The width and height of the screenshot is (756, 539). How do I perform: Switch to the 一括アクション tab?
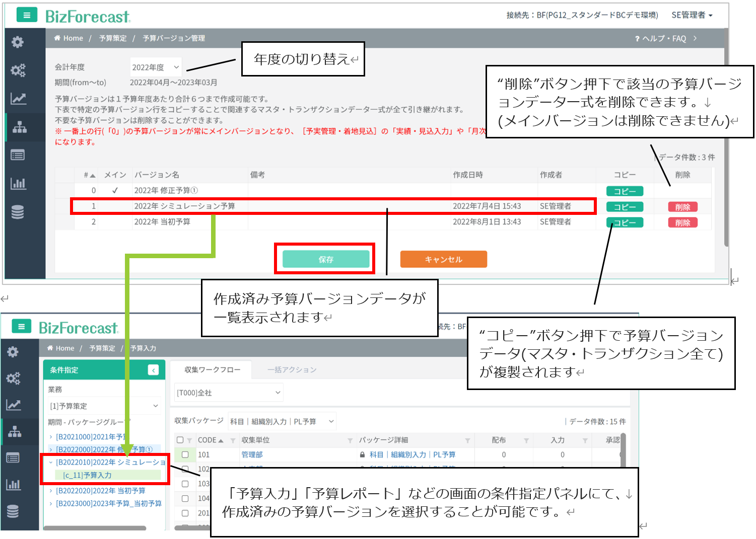coord(292,370)
